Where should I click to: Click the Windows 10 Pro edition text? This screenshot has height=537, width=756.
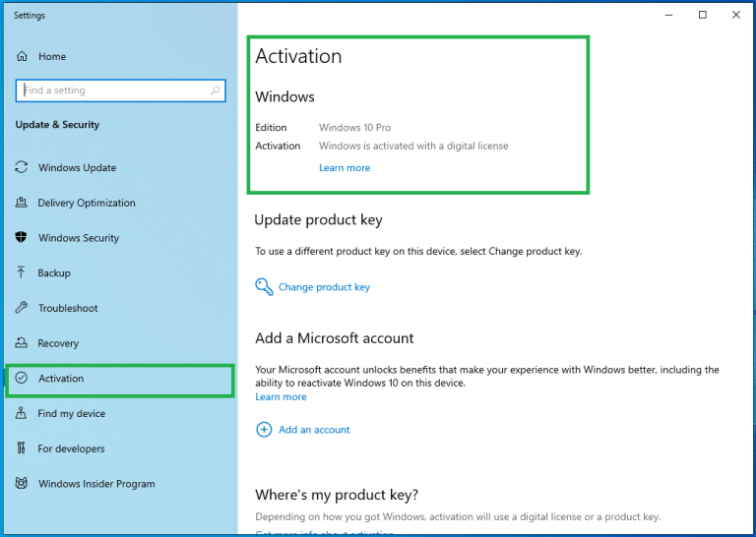pyautogui.click(x=354, y=128)
